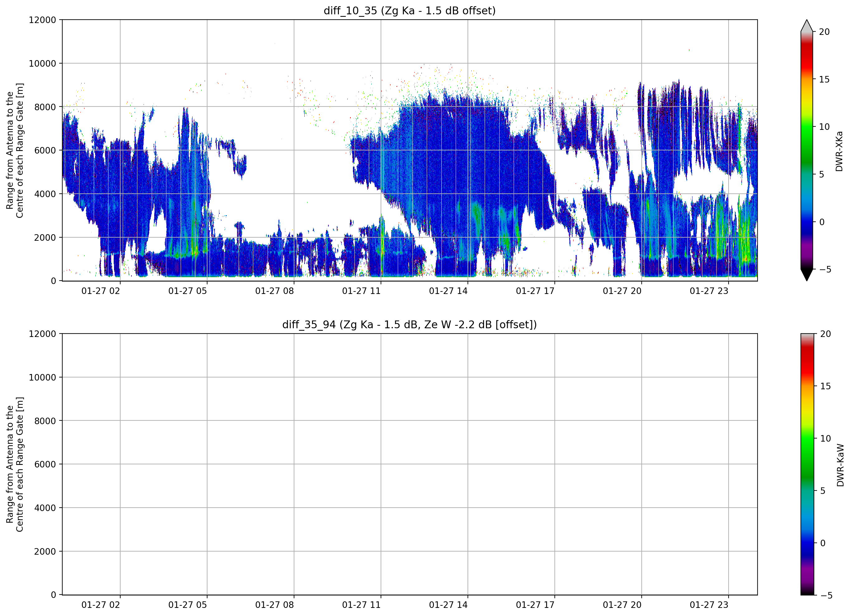Click the bottom plot x tick '01-27 23'
The width and height of the screenshot is (851, 616).
(709, 605)
